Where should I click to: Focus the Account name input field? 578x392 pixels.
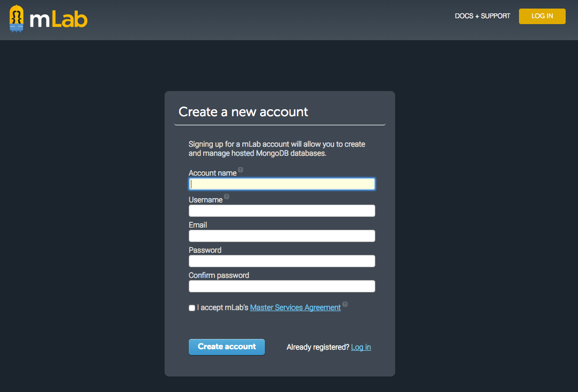[x=282, y=184]
